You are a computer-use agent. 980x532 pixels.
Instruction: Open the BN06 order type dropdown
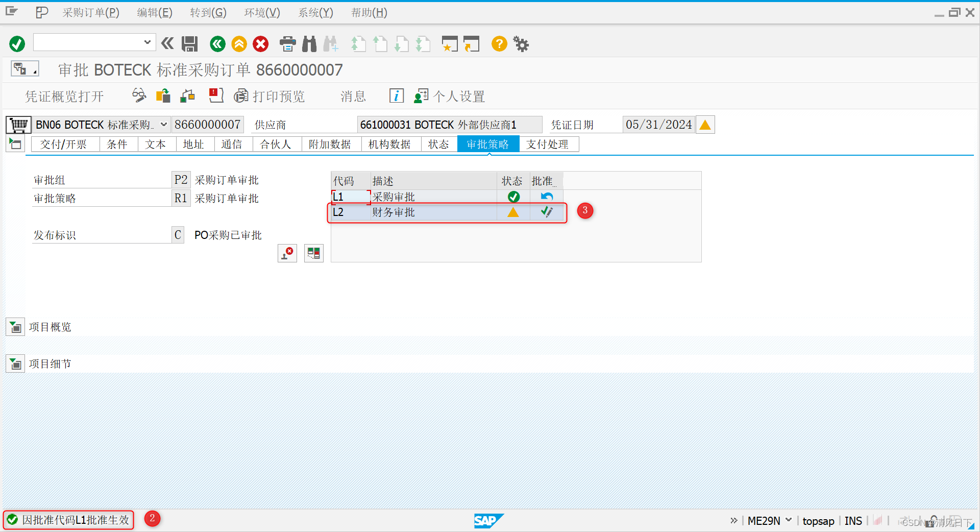point(164,125)
